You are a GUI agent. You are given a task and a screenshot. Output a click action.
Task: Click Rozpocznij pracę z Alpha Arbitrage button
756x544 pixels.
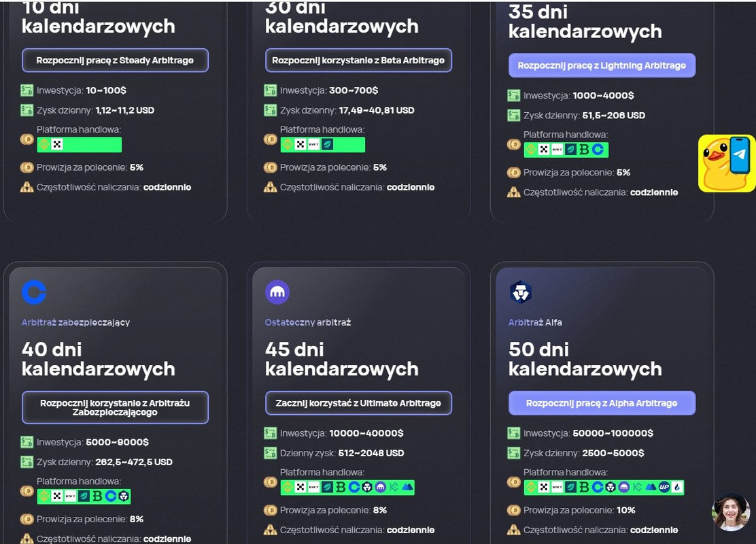[x=602, y=403]
